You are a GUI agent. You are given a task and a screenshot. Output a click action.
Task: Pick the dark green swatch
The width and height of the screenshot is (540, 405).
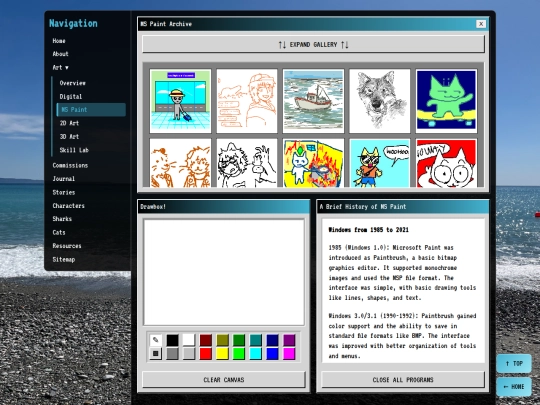coord(239,340)
